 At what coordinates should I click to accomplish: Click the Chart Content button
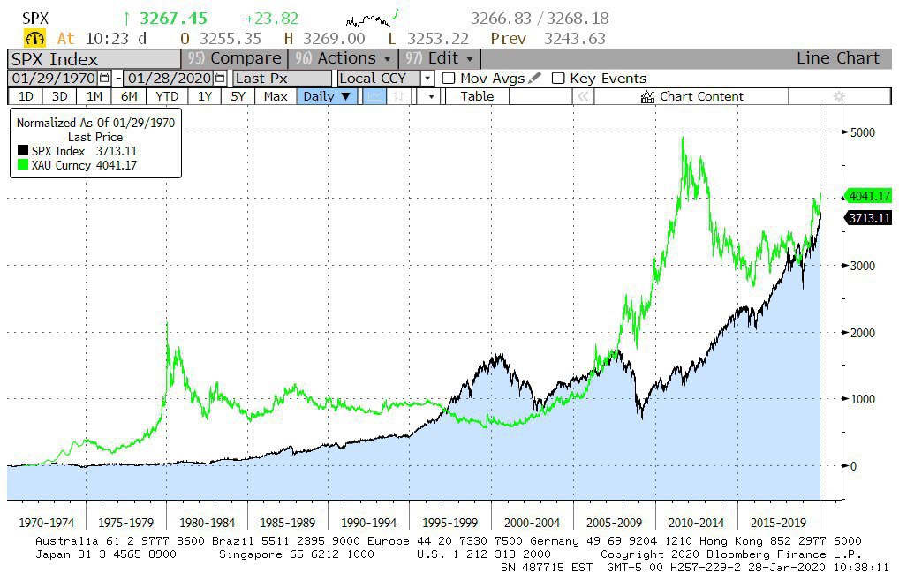click(691, 96)
